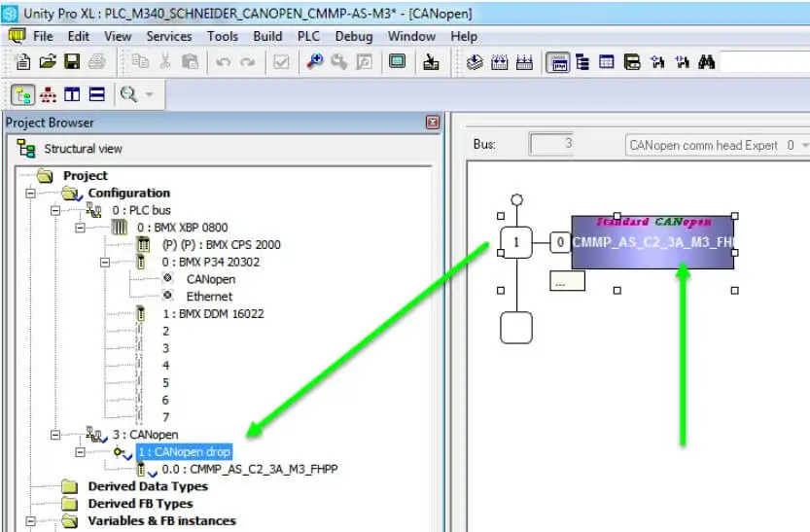Collapse the Variables & FB instances node
Viewport: 810px width, 532px height.
coord(30,521)
